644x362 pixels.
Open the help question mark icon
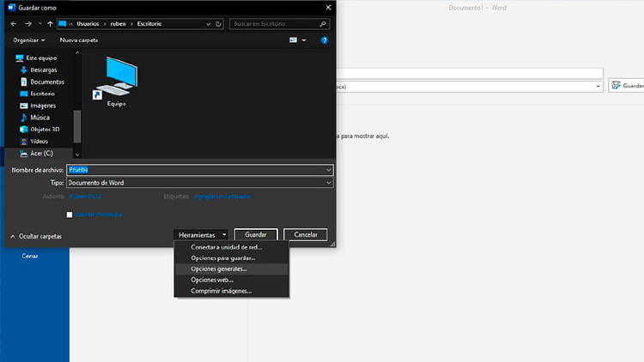point(325,39)
